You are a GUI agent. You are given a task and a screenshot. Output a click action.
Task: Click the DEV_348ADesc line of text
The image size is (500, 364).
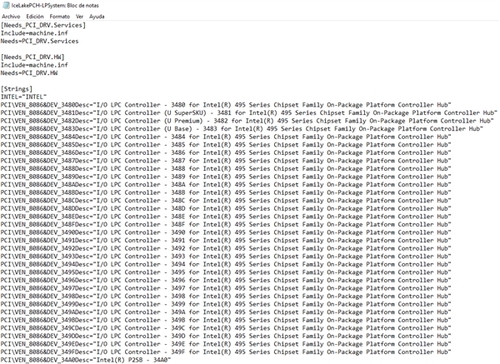pos(226,184)
